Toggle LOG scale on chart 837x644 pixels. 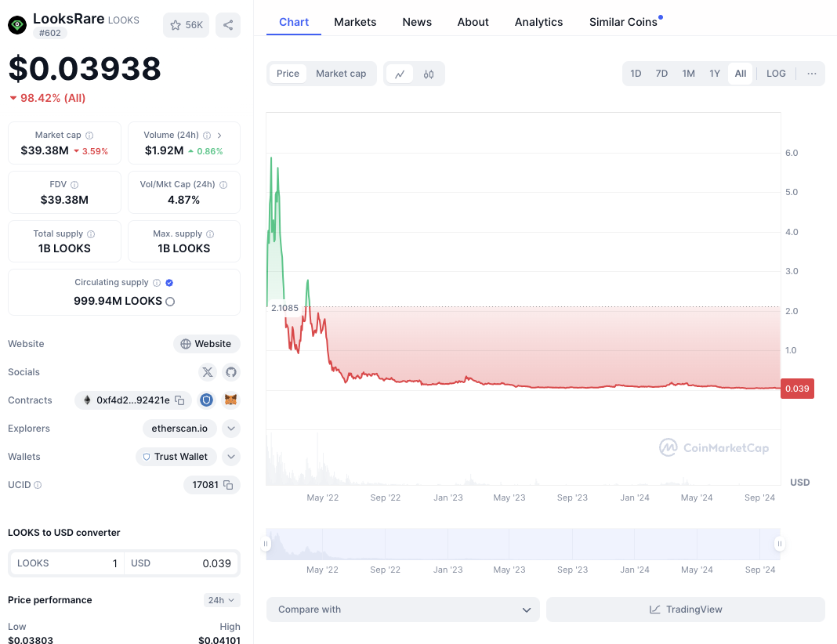[776, 74]
